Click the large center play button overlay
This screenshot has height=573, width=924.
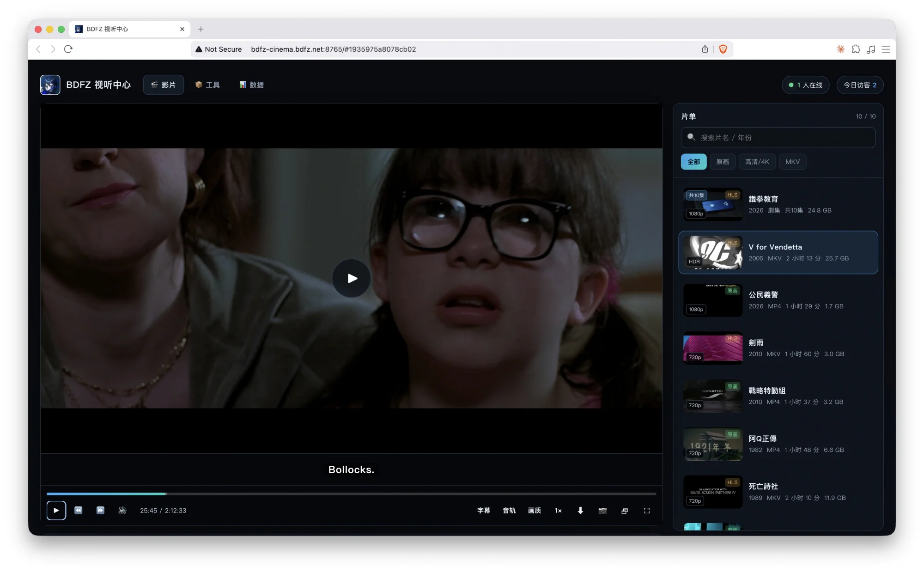coord(352,278)
